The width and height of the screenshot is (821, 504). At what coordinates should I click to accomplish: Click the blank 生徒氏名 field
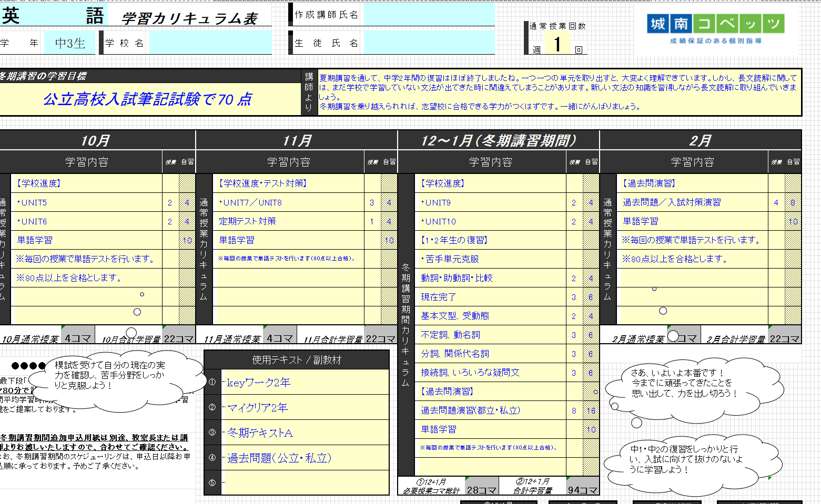426,43
